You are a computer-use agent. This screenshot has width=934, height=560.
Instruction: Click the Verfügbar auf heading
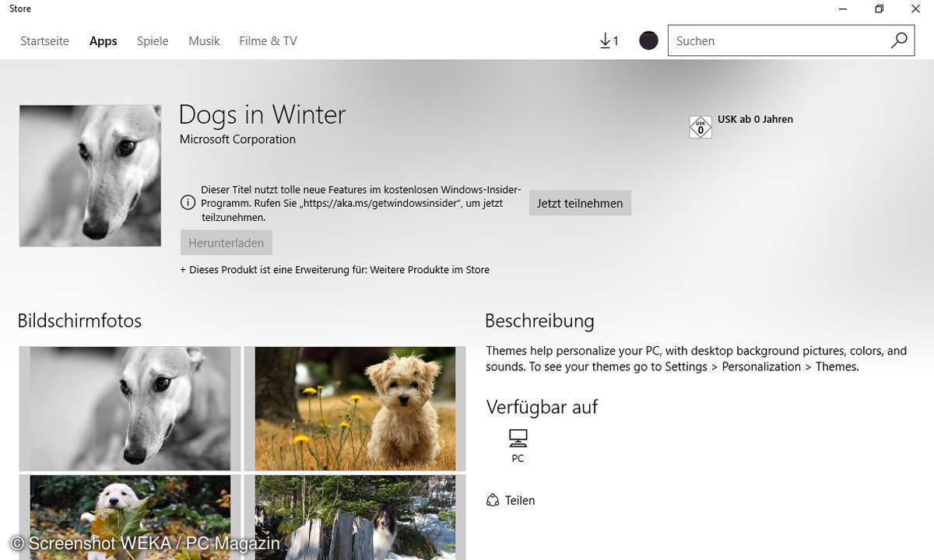[542, 407]
